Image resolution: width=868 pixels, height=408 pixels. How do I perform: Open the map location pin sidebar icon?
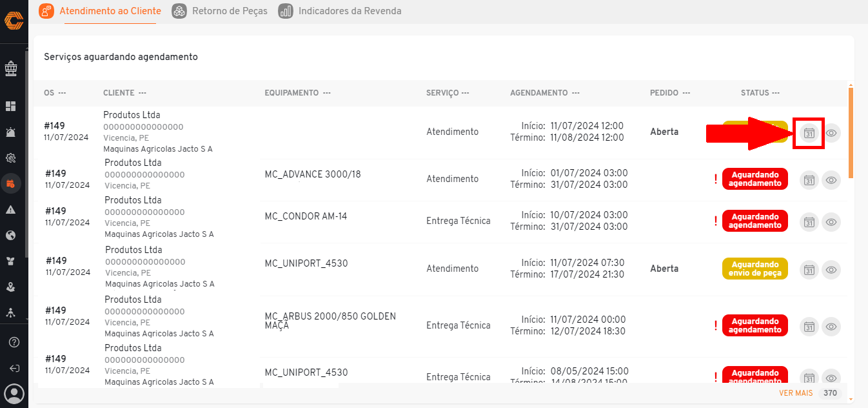(11, 287)
